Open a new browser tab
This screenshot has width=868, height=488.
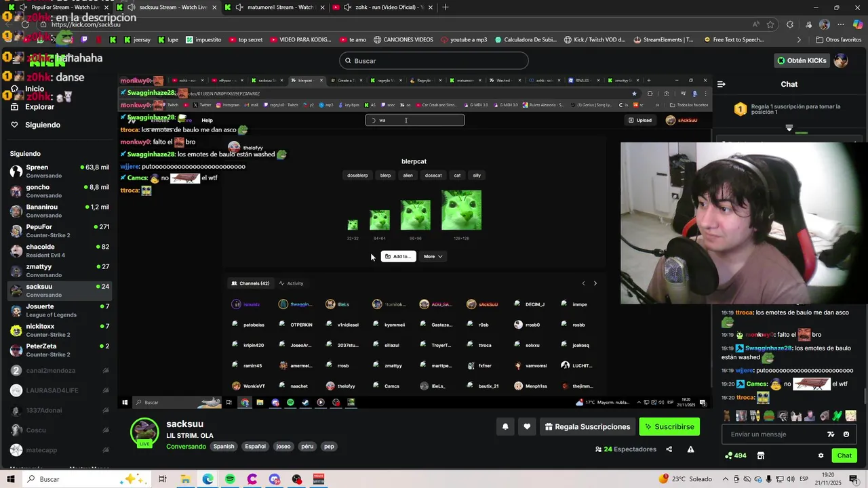(x=446, y=7)
